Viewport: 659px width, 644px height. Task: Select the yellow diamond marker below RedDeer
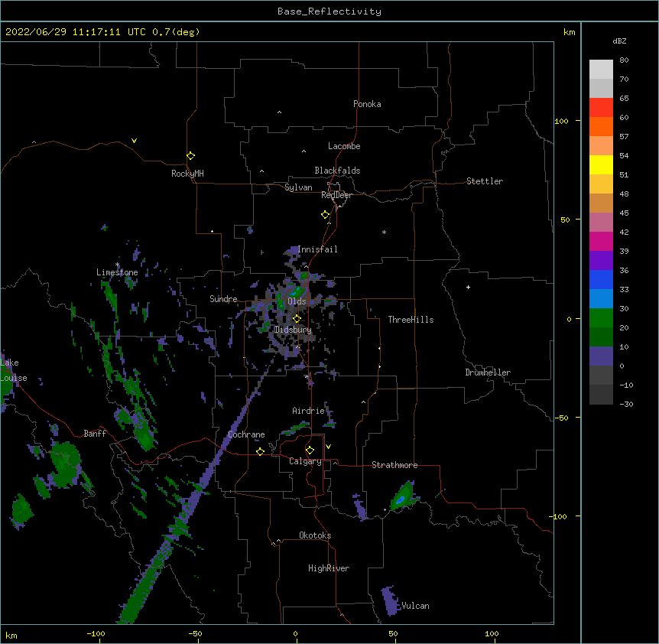tap(326, 215)
